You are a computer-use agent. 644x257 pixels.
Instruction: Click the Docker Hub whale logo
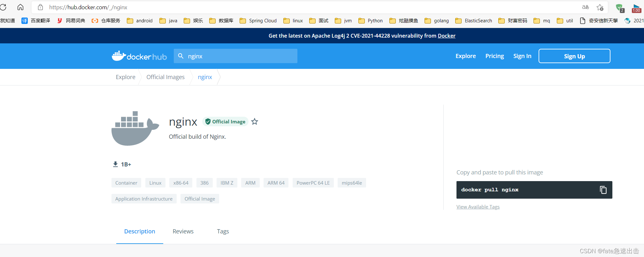139,56
